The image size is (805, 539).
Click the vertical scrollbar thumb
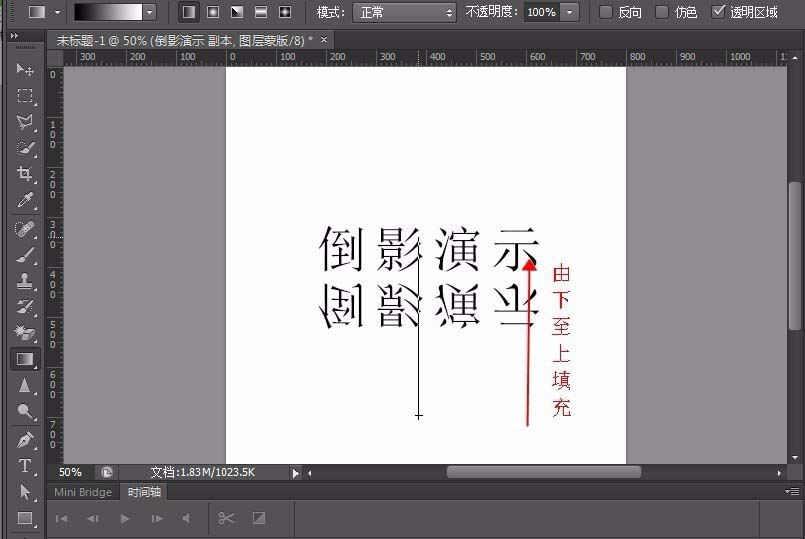pyautogui.click(x=795, y=256)
